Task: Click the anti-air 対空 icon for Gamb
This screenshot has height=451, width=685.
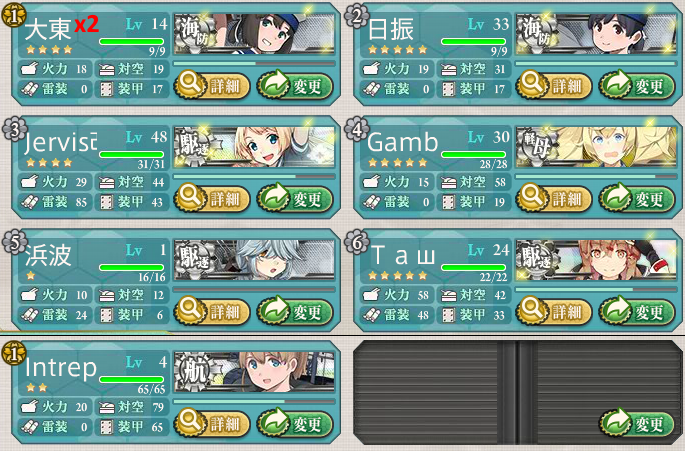Action: pos(449,182)
